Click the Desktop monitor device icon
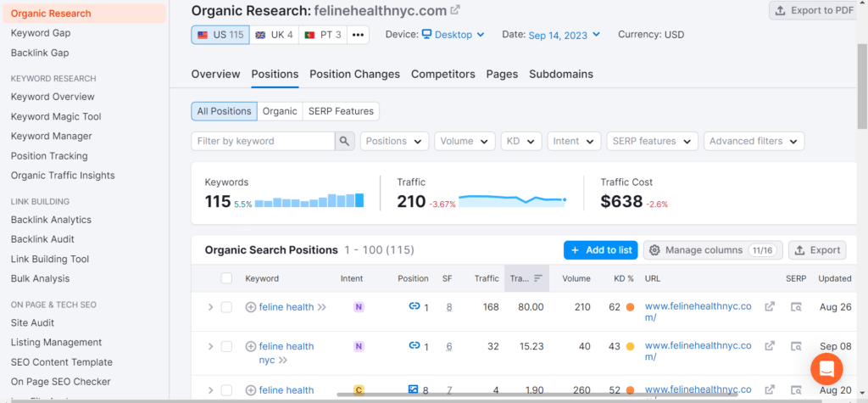The image size is (868, 403). click(x=426, y=35)
